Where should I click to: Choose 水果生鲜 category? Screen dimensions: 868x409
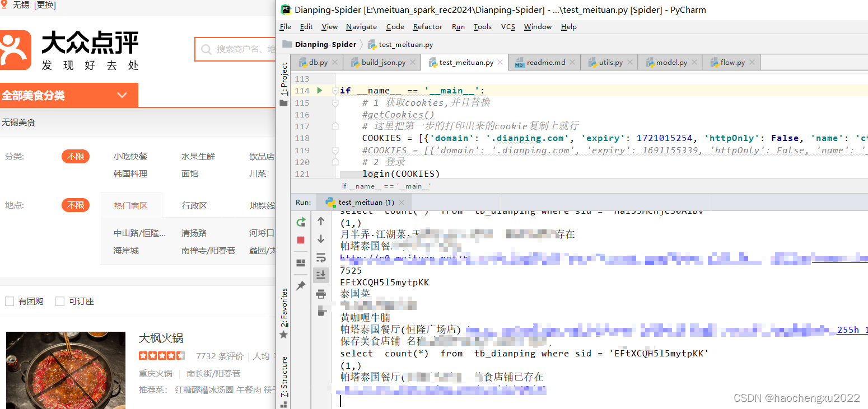[198, 156]
